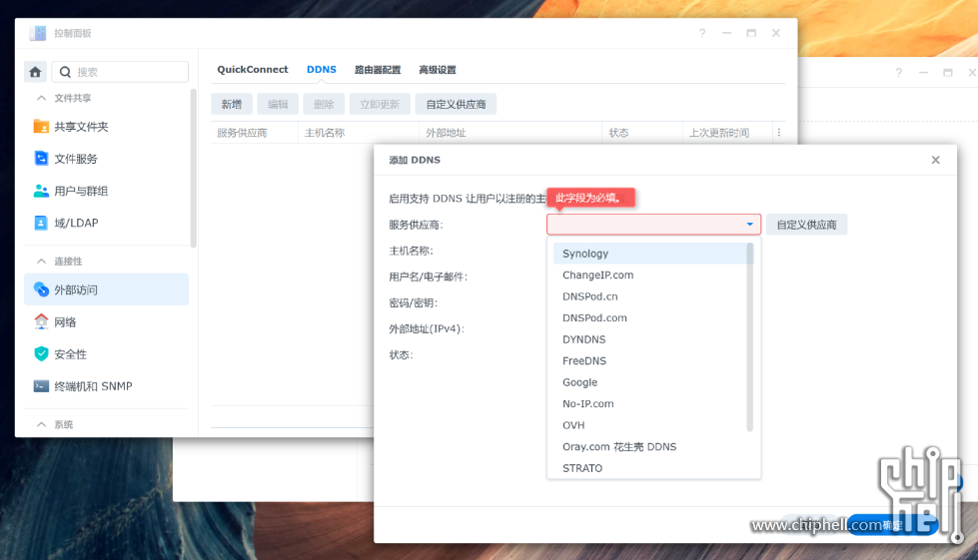Click the search box in sidebar

tap(120, 72)
